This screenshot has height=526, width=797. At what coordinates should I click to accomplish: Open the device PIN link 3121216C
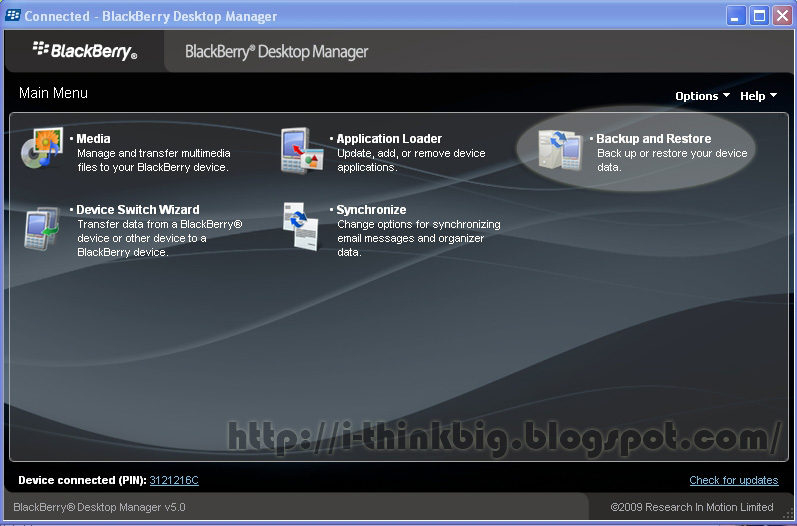point(174,480)
